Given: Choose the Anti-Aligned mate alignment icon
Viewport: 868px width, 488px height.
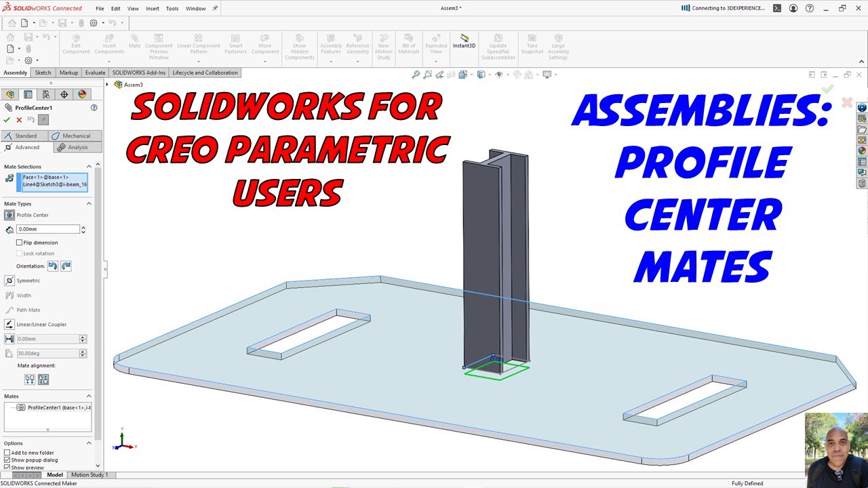Looking at the screenshot, I should pyautogui.click(x=43, y=380).
